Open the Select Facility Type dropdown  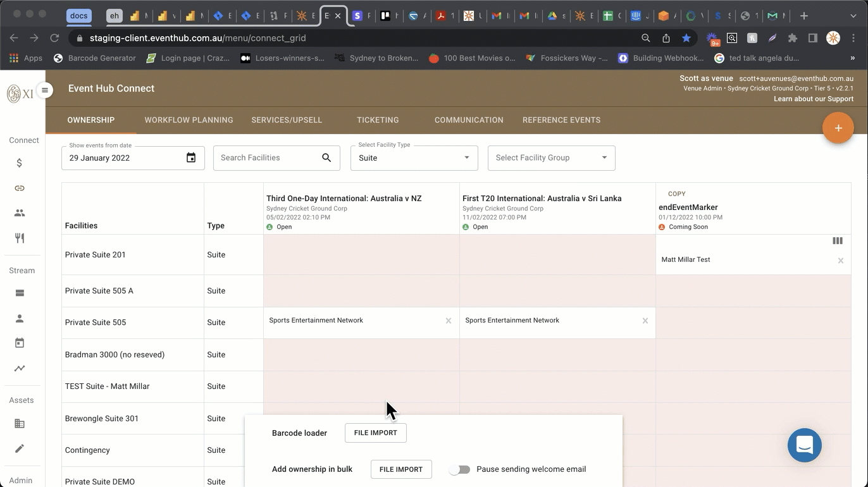tap(414, 158)
